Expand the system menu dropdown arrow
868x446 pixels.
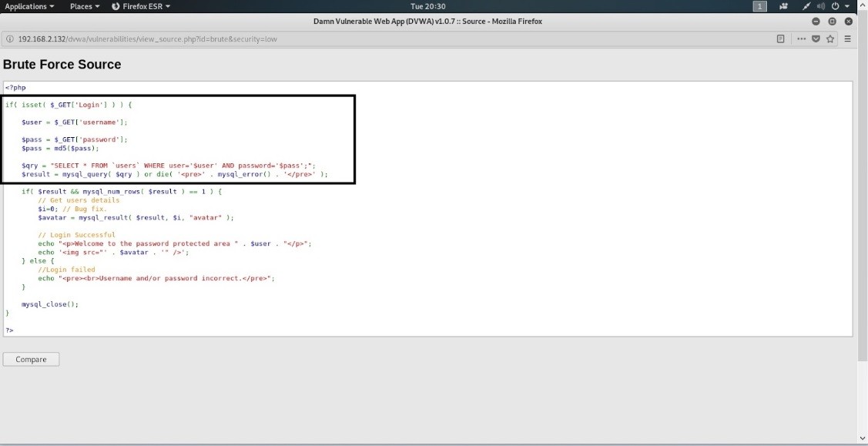point(846,6)
